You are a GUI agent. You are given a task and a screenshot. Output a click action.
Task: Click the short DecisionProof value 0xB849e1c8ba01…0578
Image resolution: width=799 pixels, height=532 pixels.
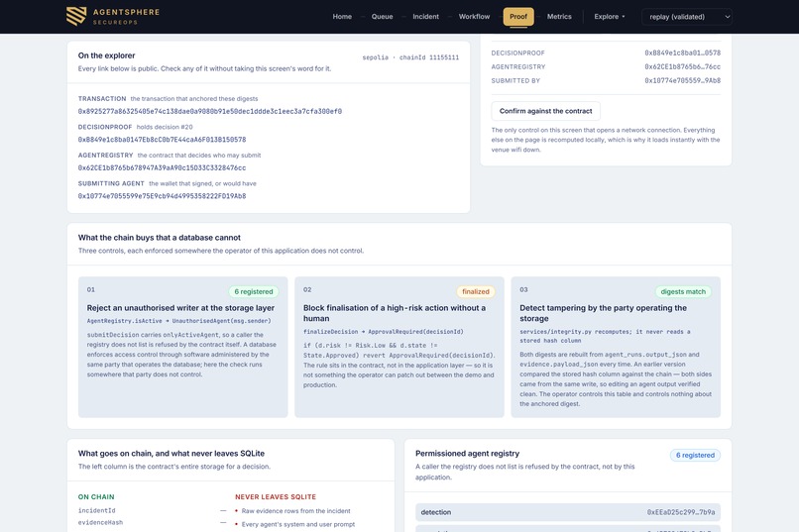click(682, 53)
